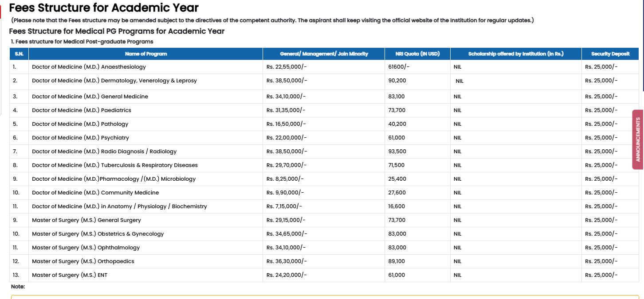644x299 pixels.
Task: Open the Announcements side tab
Action: pos(638,139)
